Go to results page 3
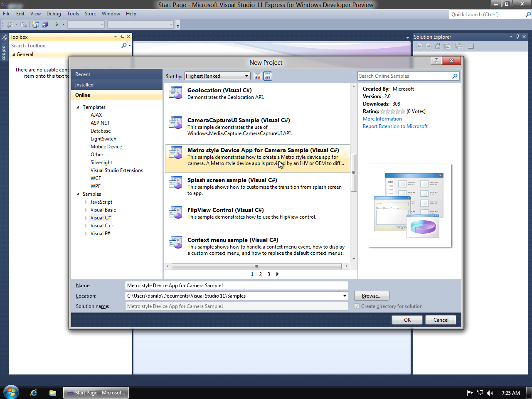Viewport: 532px width, 399px height. click(269, 274)
